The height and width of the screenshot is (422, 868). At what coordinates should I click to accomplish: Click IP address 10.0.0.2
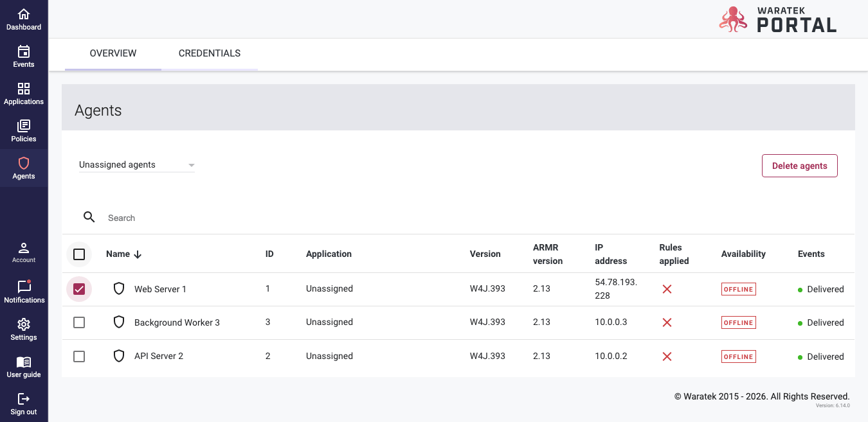coord(611,356)
